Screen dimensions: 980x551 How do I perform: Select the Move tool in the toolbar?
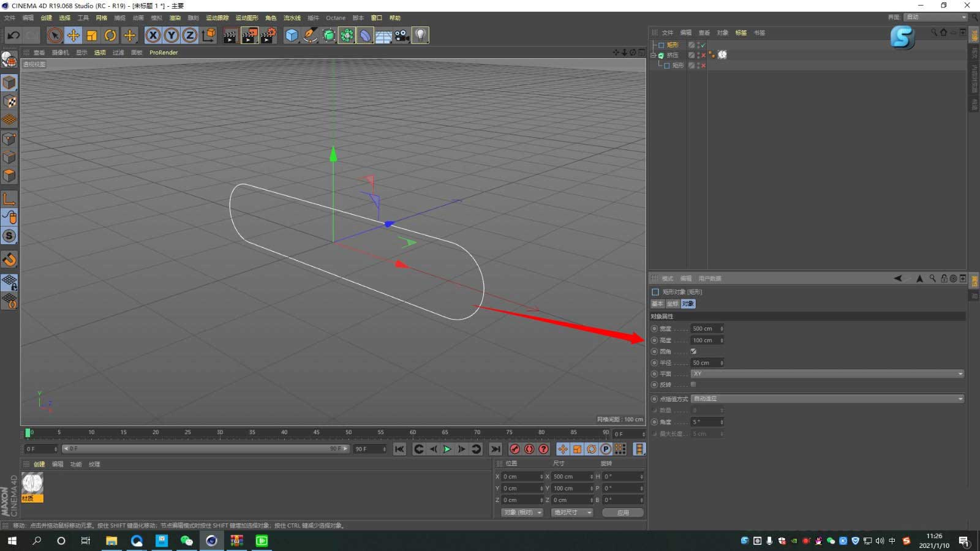click(x=73, y=35)
